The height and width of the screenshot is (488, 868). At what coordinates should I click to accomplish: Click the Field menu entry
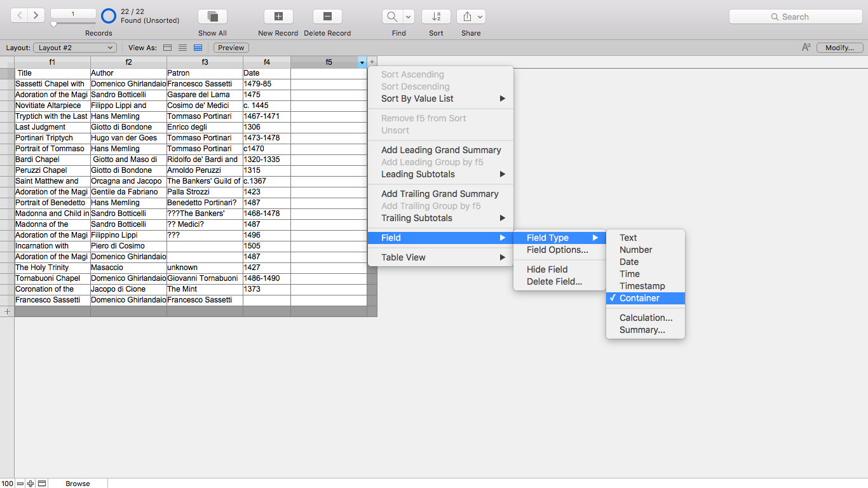(440, 238)
